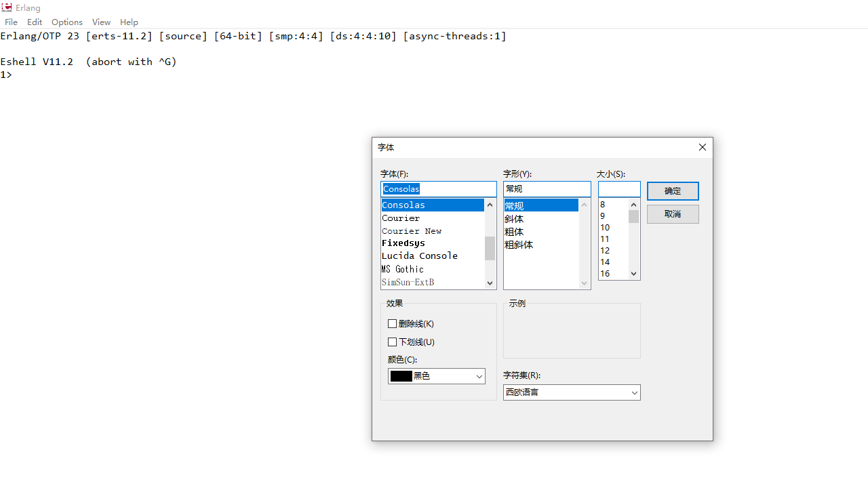This screenshot has width=868, height=488.
Task: Select Fixedsys in the font list
Action: [433, 243]
